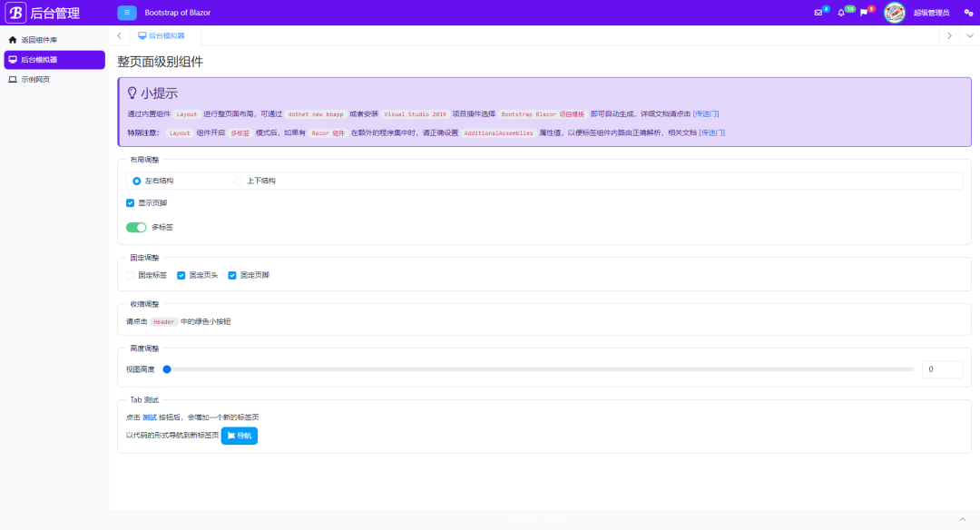Image resolution: width=980 pixels, height=530 pixels.
Task: Open the tab bar dropdown chevron
Action: tap(969, 35)
